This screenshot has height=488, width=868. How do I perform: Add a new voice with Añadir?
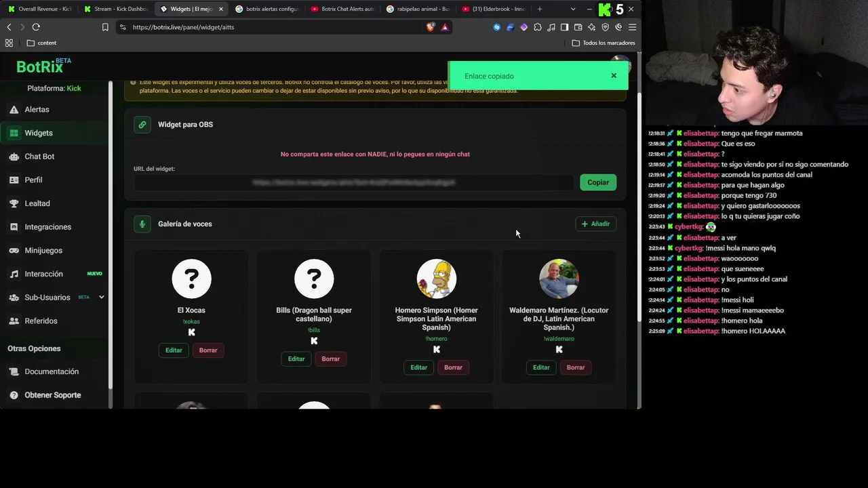595,224
